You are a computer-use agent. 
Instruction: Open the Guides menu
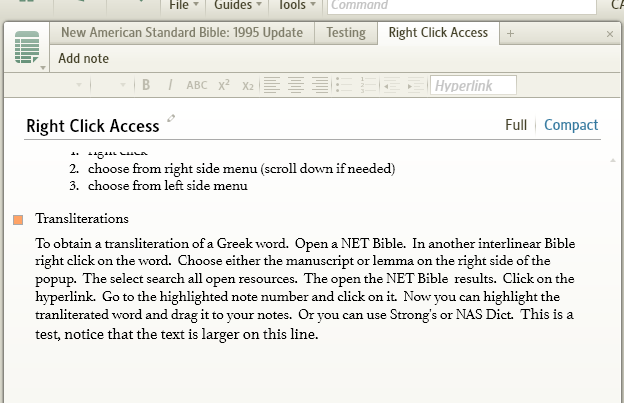[238, 5]
